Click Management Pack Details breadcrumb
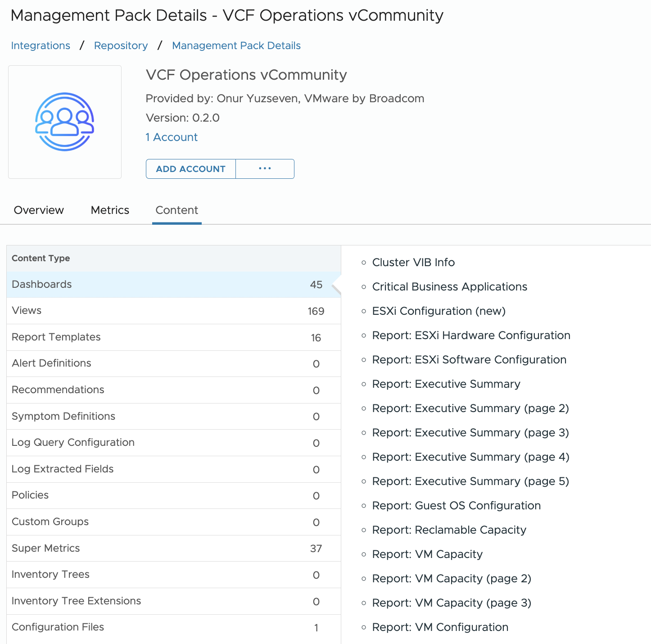The height and width of the screenshot is (644, 651). [x=236, y=45]
